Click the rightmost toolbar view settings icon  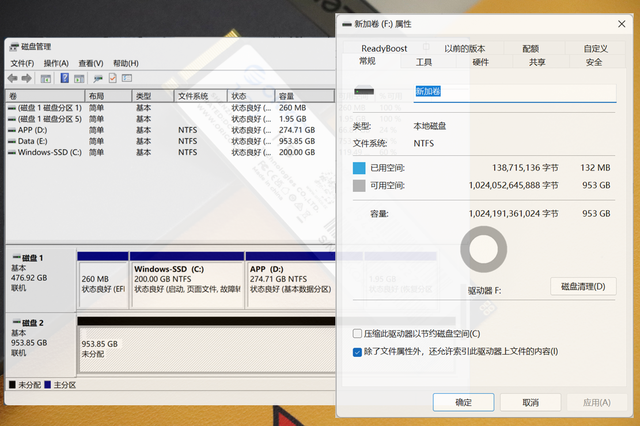tap(128, 78)
